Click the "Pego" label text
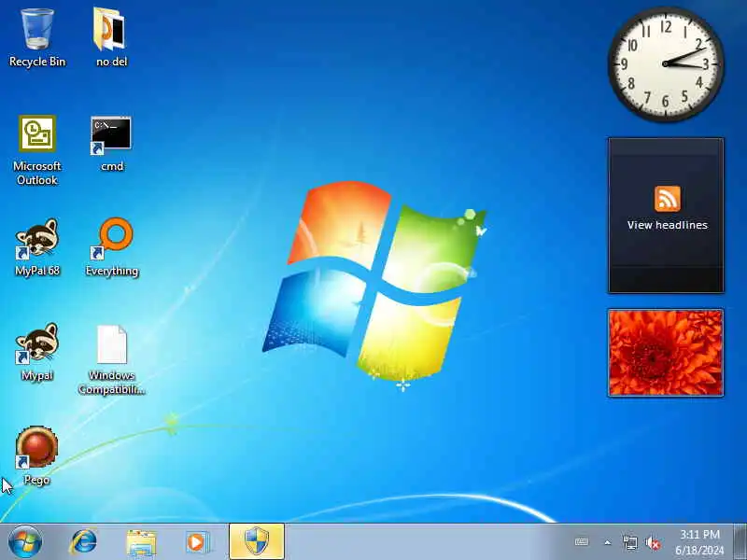Image resolution: width=747 pixels, height=560 pixels. (x=36, y=480)
